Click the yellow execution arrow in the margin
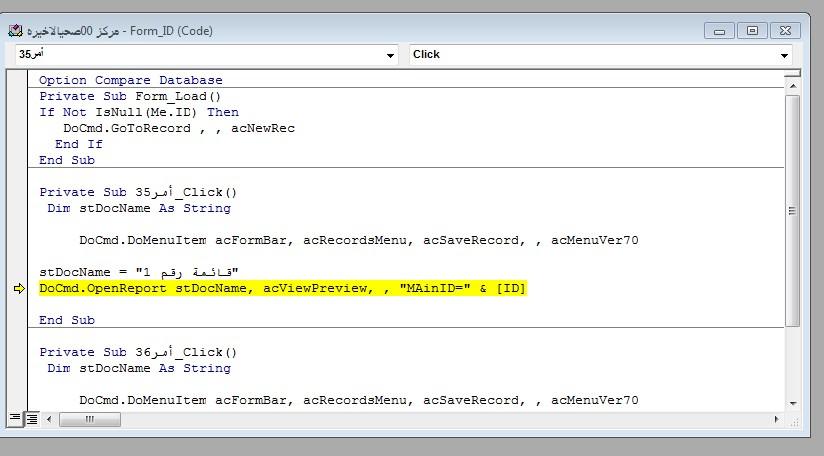 coord(19,289)
